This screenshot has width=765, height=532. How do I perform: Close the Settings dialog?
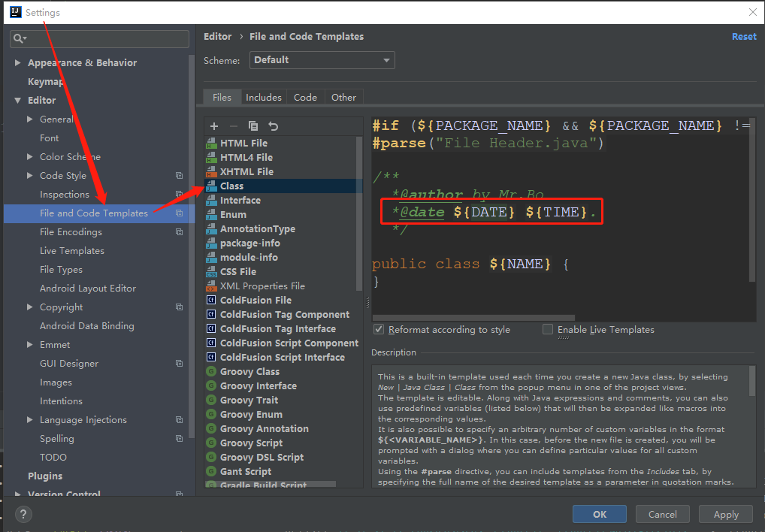coord(753,13)
